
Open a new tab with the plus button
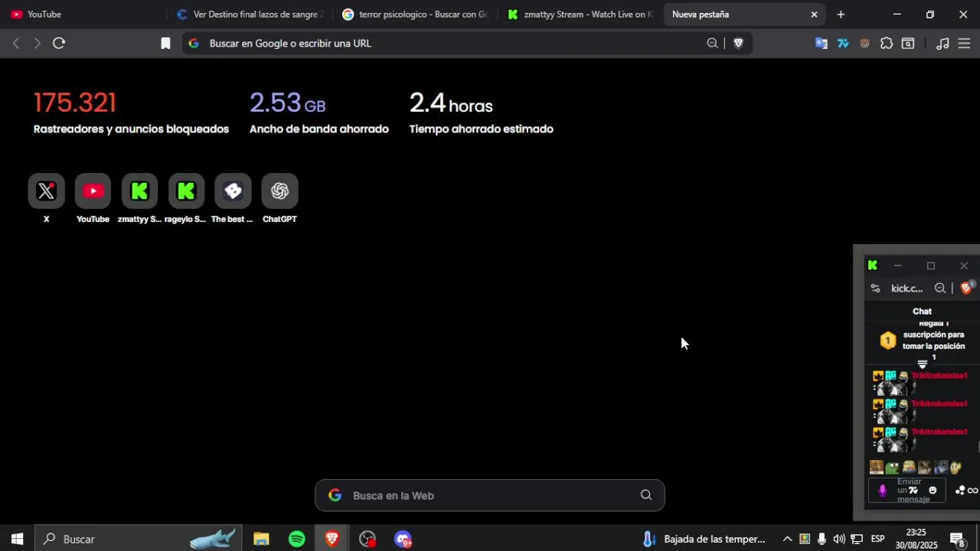(841, 15)
